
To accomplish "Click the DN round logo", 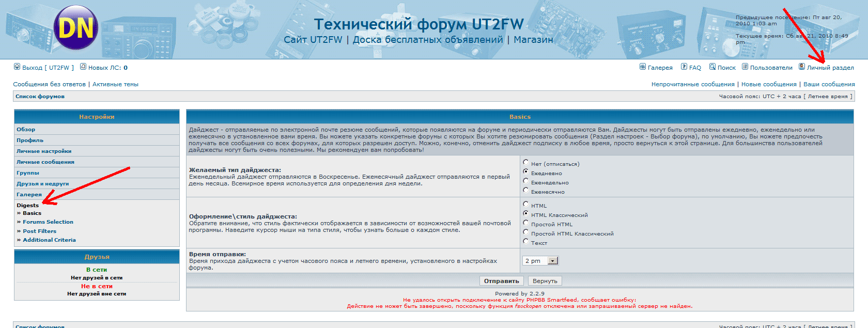I will (x=76, y=28).
